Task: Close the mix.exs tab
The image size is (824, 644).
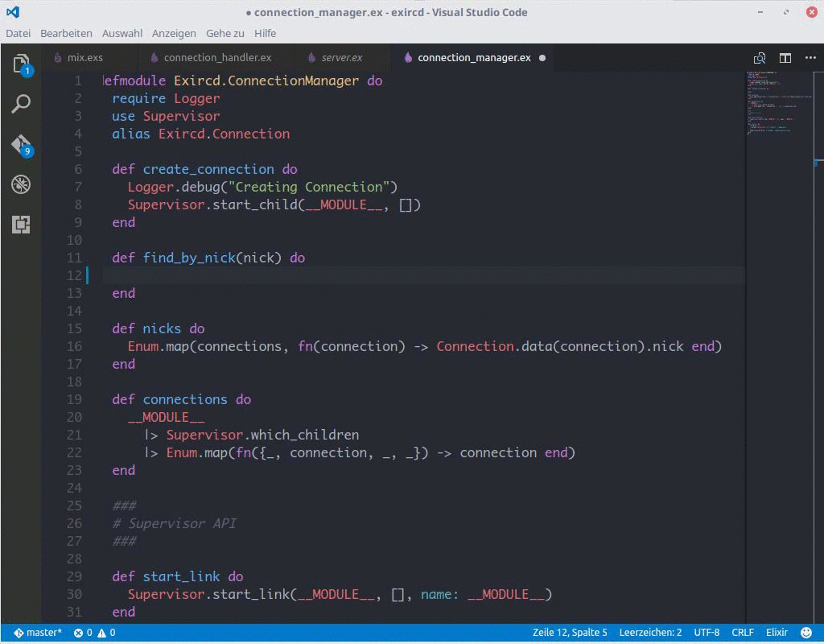Action: 130,57
